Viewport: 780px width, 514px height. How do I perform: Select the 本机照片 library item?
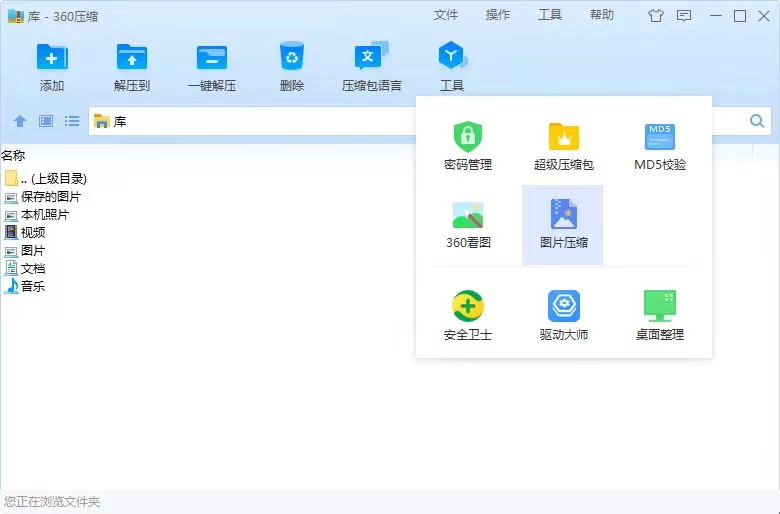37,214
